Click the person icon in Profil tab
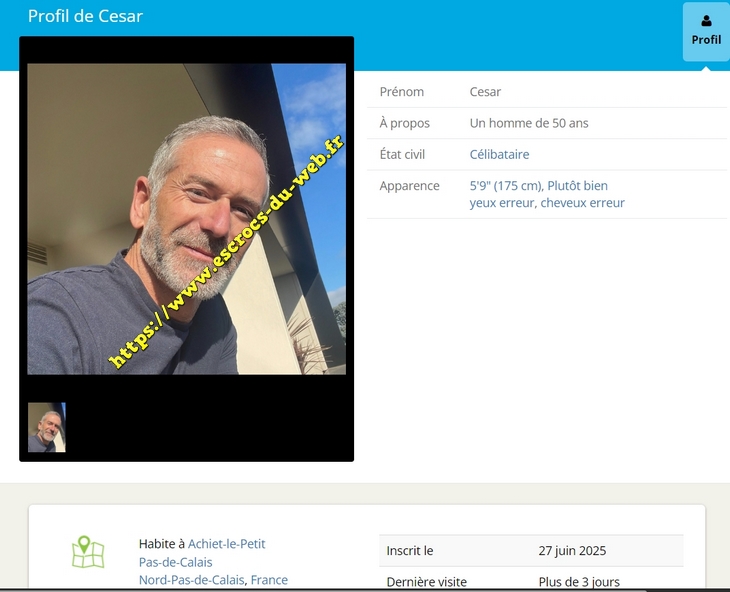 (x=706, y=21)
